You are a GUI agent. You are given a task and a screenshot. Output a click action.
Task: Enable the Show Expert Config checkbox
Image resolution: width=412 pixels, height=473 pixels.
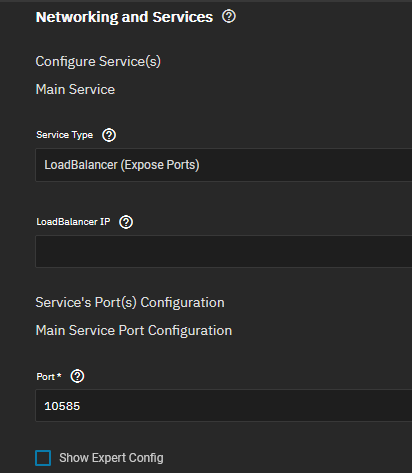43,458
